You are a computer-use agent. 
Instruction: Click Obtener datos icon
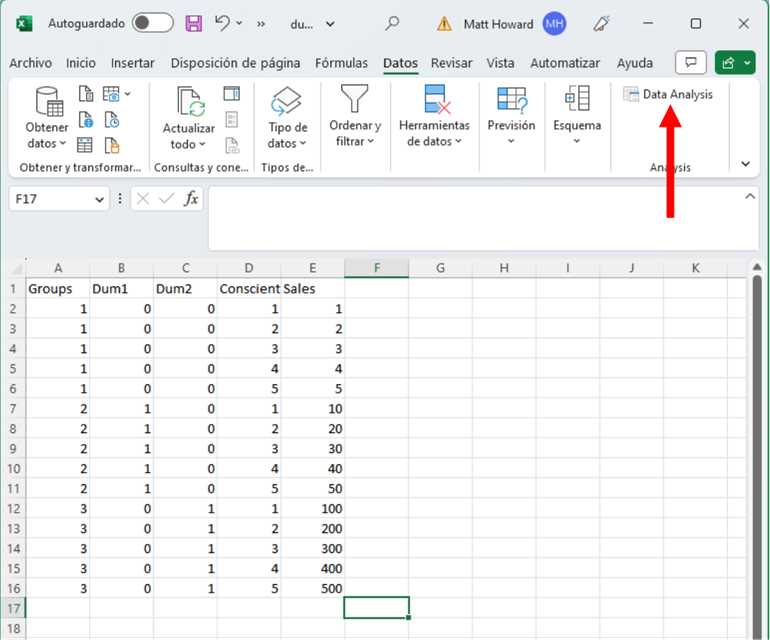click(47, 102)
